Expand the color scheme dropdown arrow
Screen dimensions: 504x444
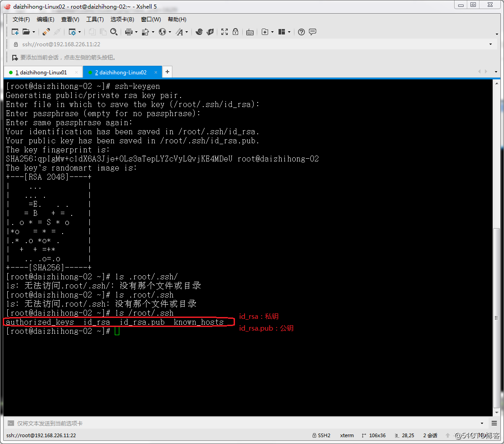click(x=153, y=32)
